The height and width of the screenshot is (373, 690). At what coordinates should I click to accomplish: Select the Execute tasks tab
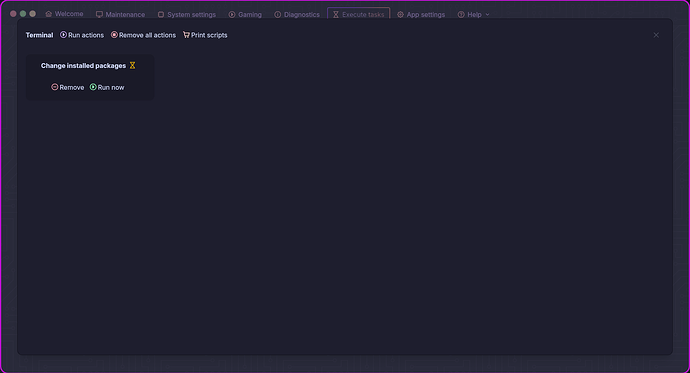[x=359, y=15]
